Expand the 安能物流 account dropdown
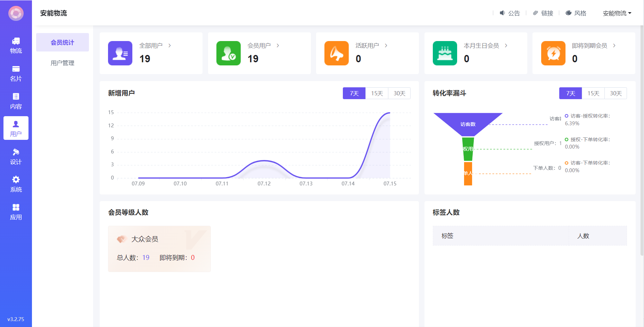 (x=617, y=13)
